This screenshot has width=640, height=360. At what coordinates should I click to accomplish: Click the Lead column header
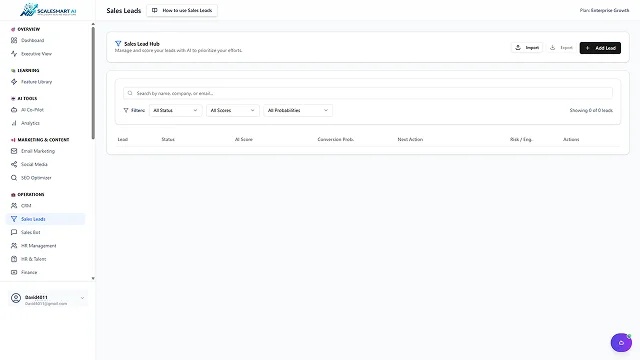123,140
